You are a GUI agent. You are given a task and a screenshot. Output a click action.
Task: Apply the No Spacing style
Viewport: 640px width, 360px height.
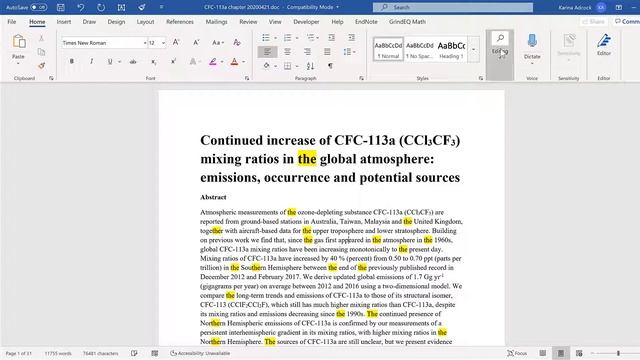pos(420,49)
